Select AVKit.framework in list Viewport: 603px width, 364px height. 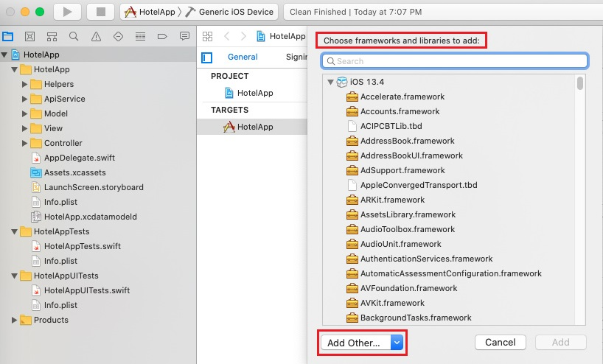coord(392,303)
